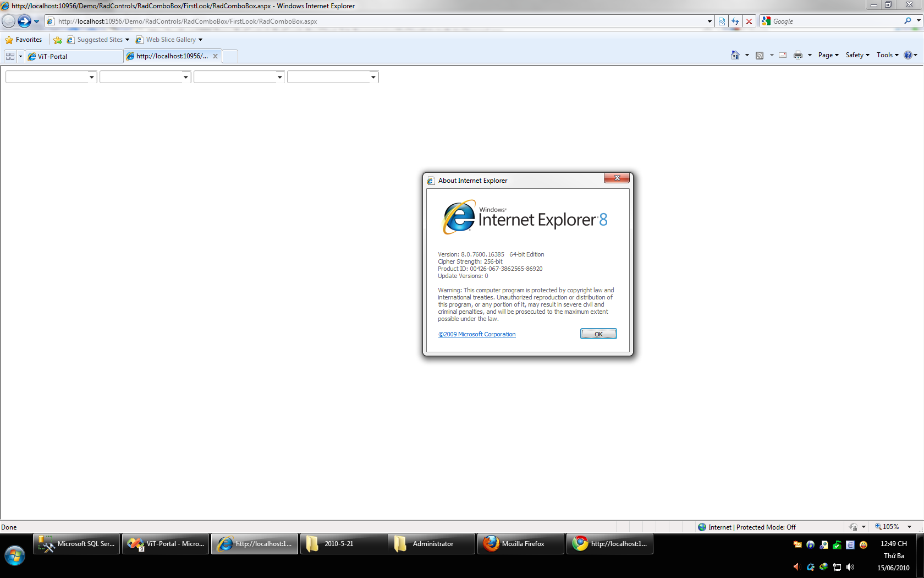Click OK in the About Internet Explorer dialog
Screen dimensions: 924x578
click(598, 334)
